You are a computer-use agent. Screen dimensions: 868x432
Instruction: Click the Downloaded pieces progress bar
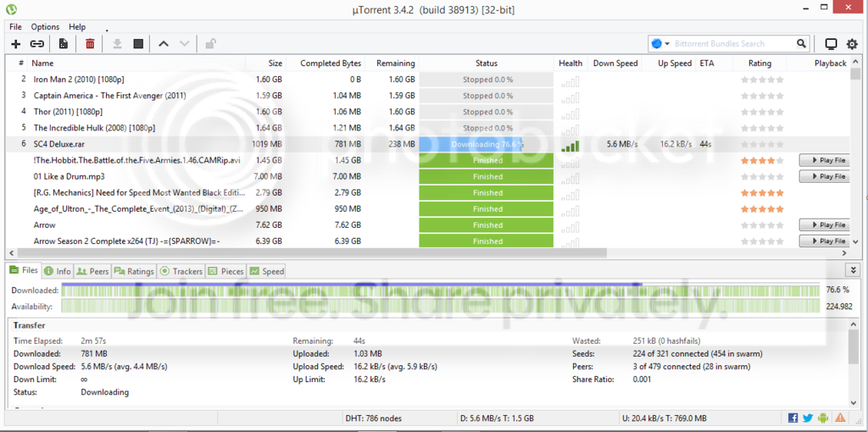[440, 290]
